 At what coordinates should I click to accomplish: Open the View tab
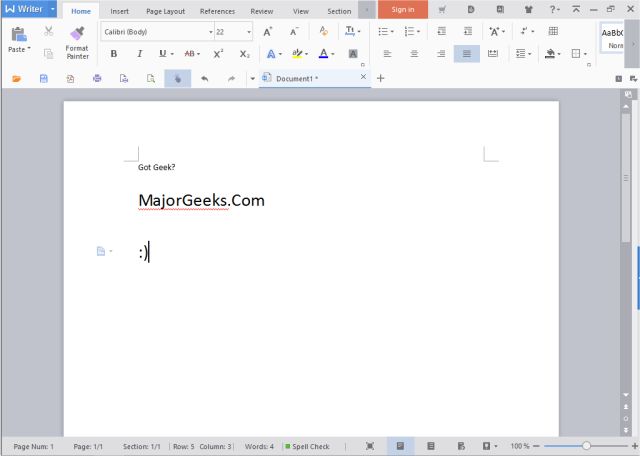click(301, 11)
